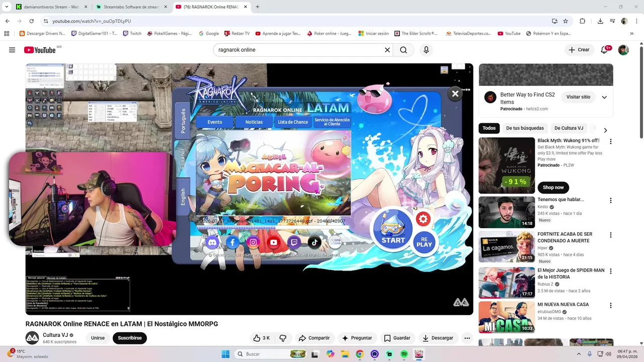Open Copilot from the taskbar
Image resolution: width=644 pixels, height=362 pixels.
[x=330, y=354]
